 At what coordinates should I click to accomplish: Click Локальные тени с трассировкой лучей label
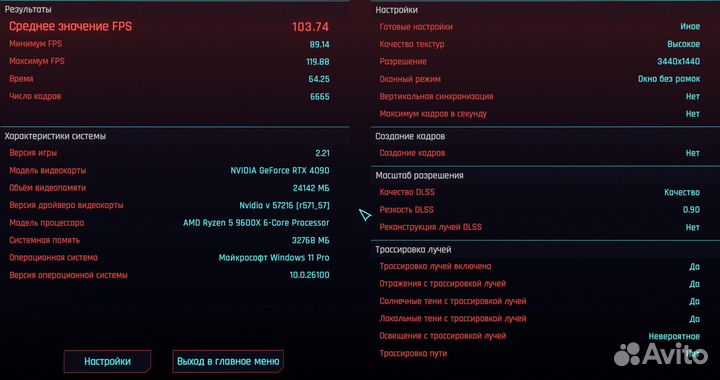[453, 319]
